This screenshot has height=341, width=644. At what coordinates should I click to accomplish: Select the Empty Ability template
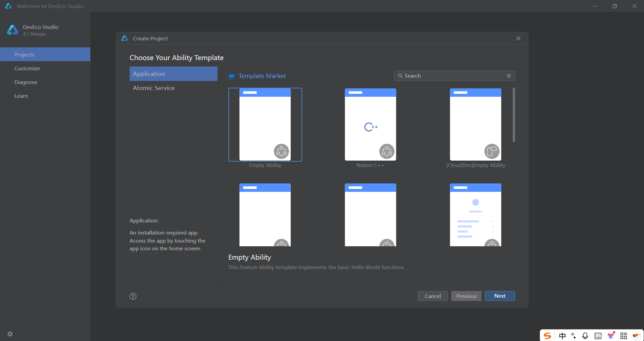[265, 125]
